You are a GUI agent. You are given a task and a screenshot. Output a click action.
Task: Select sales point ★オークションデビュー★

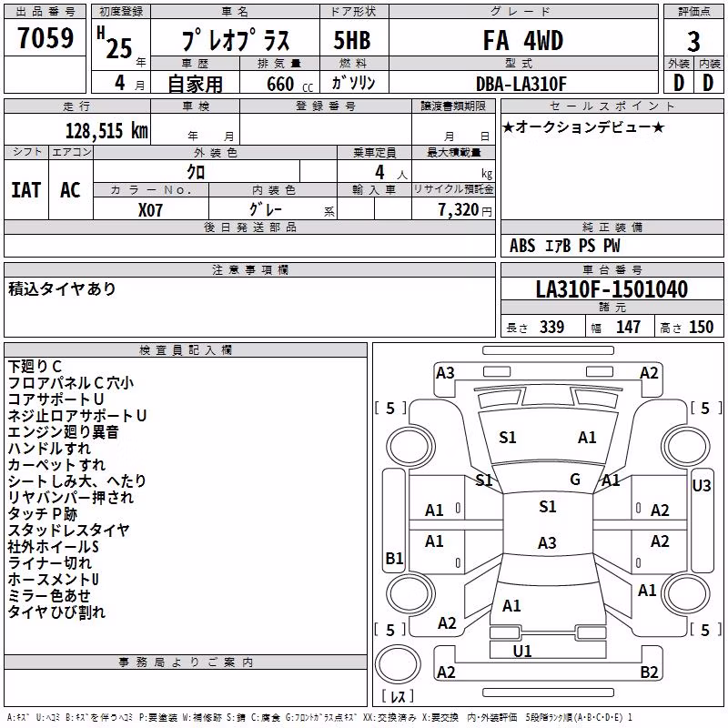tap(583, 126)
